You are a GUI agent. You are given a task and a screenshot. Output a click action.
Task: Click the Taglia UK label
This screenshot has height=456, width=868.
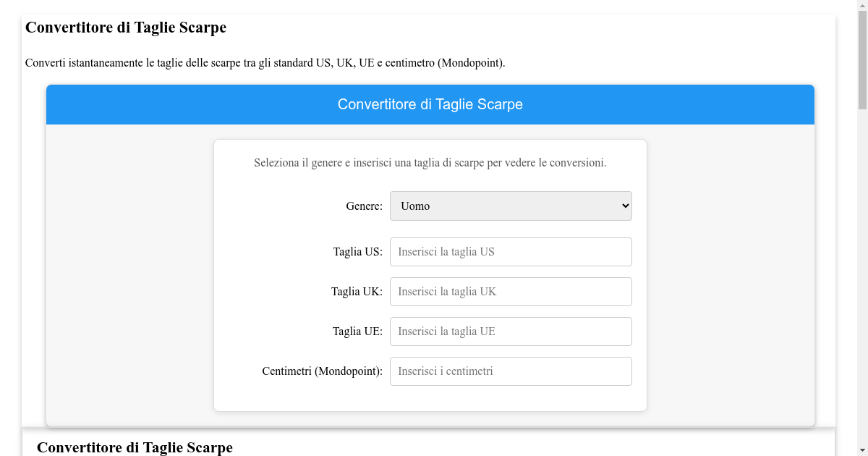[357, 291]
